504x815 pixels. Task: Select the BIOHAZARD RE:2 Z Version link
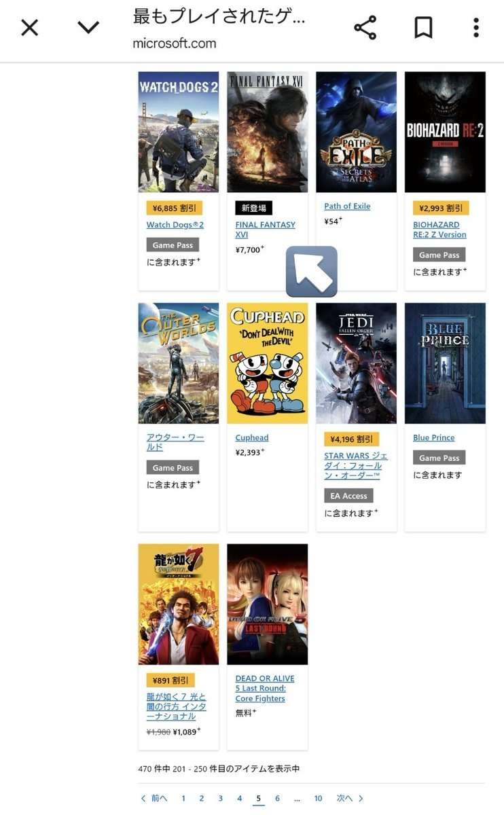click(x=439, y=230)
